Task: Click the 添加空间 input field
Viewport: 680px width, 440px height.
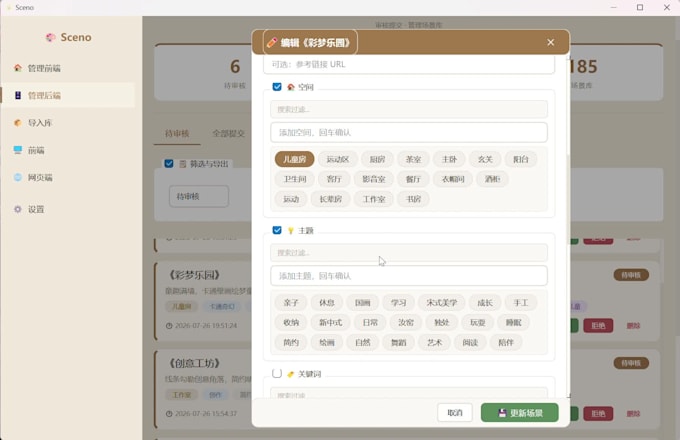Action: pyautogui.click(x=409, y=132)
